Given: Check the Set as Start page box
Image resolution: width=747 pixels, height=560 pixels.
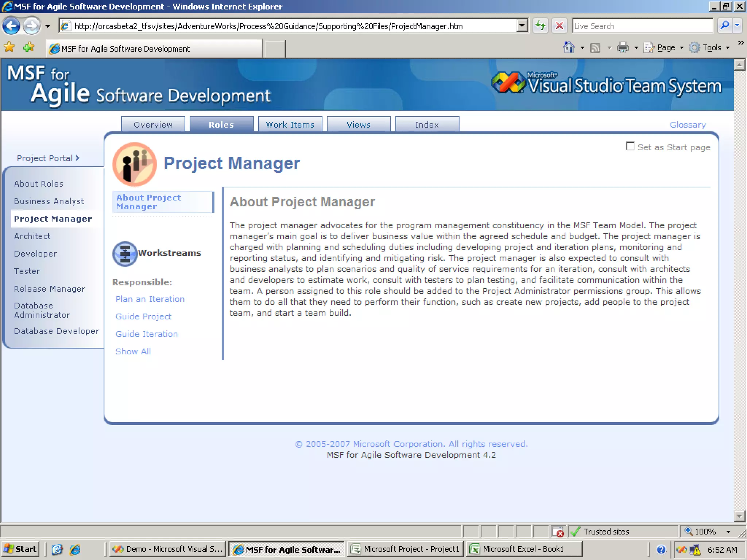Looking at the screenshot, I should [x=630, y=146].
